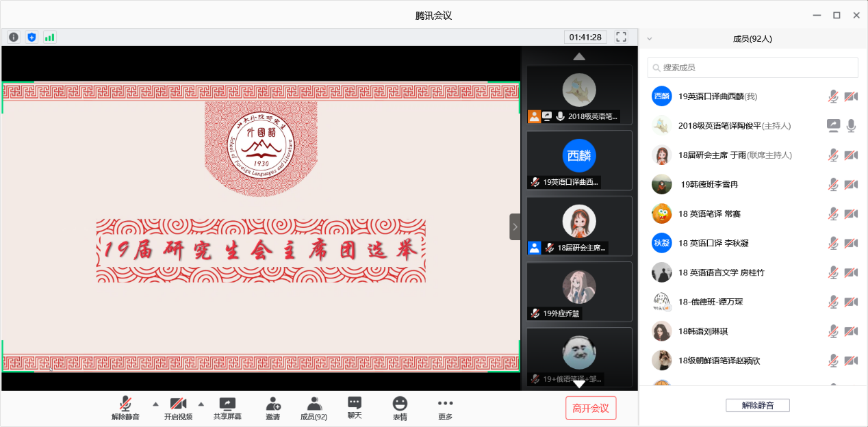Open the 表情 emoji reactions
The image size is (868, 427).
400,409
